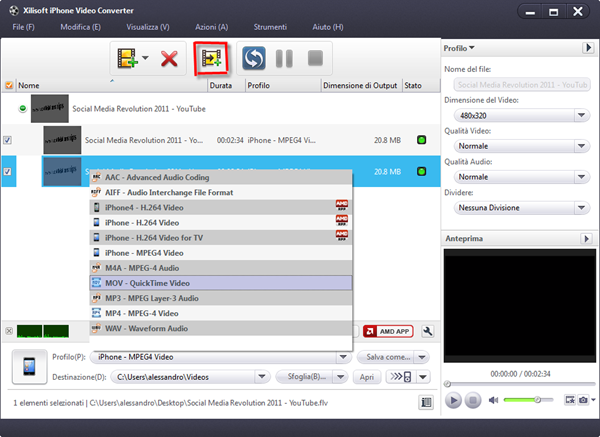The height and width of the screenshot is (437, 600).
Task: Click the Salva come... button
Action: tap(386, 357)
